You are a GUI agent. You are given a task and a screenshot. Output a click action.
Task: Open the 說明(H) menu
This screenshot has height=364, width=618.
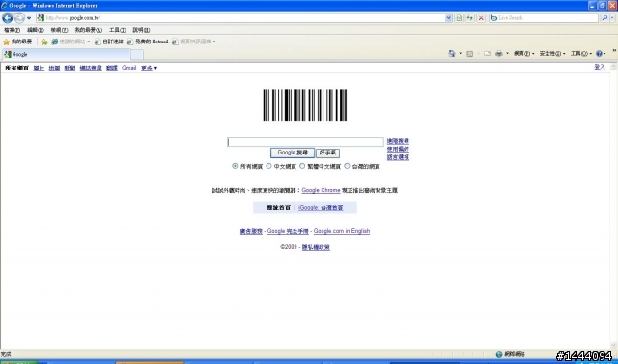coord(141,30)
